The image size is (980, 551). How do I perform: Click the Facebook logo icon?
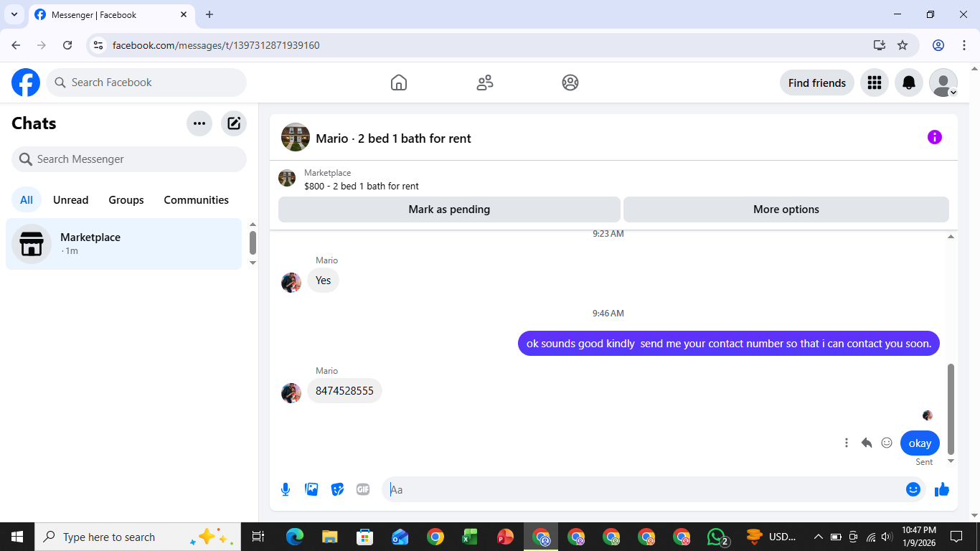(26, 83)
